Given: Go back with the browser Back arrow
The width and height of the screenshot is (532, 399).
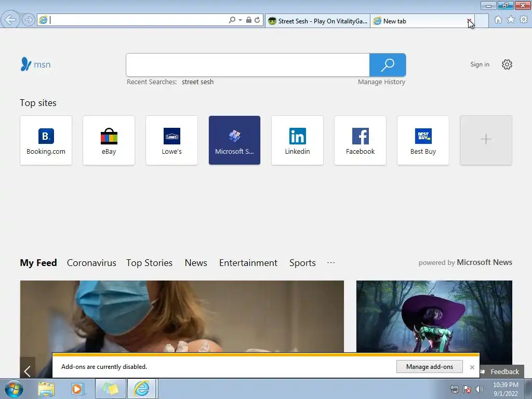Looking at the screenshot, I should pos(10,20).
